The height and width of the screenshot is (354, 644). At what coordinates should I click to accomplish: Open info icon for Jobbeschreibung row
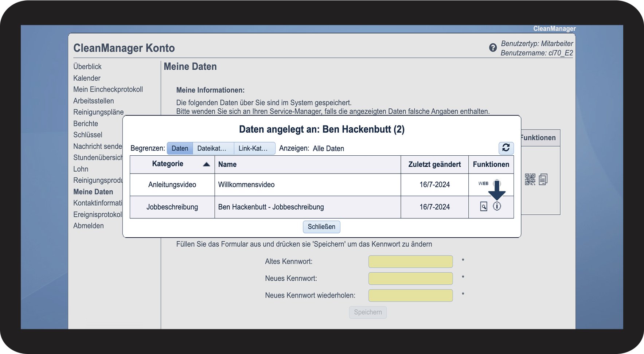(497, 206)
